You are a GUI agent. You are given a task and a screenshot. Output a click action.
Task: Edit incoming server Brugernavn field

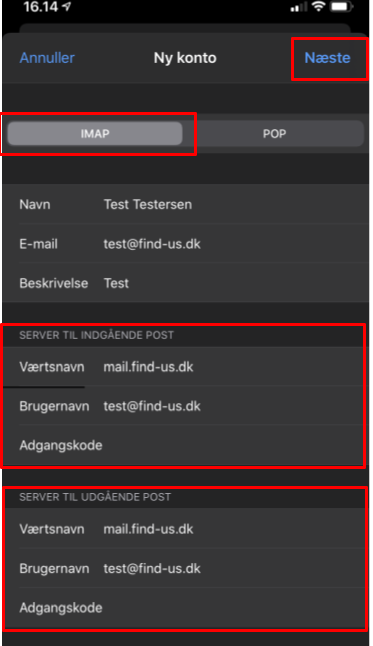[184, 406]
